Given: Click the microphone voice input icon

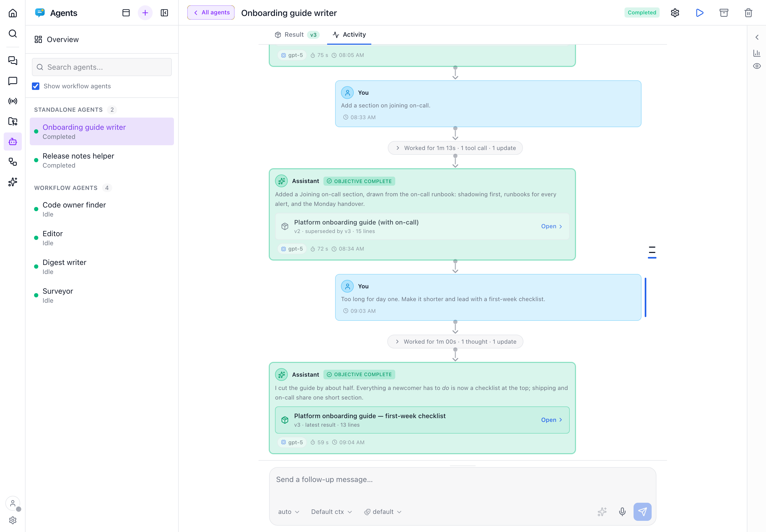Looking at the screenshot, I should tap(622, 512).
